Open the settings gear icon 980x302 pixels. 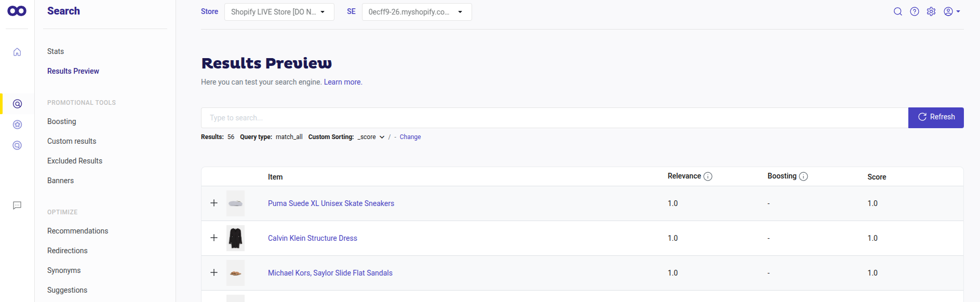[931, 11]
